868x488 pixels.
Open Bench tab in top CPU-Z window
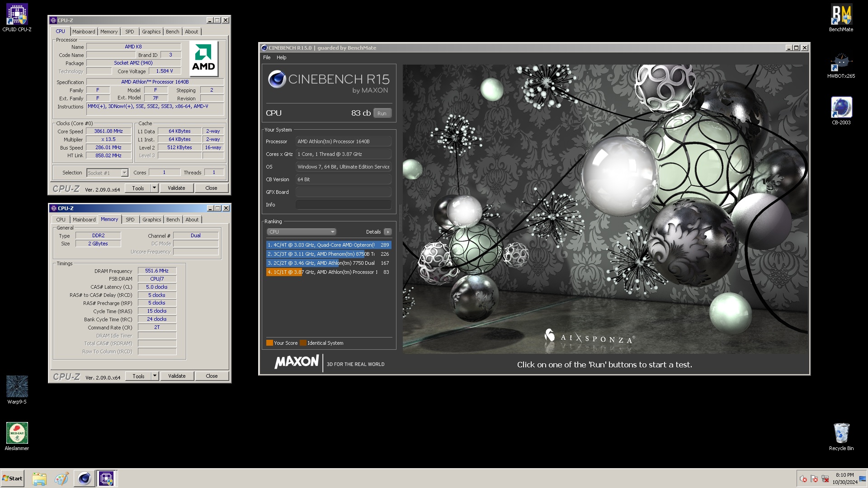point(172,32)
